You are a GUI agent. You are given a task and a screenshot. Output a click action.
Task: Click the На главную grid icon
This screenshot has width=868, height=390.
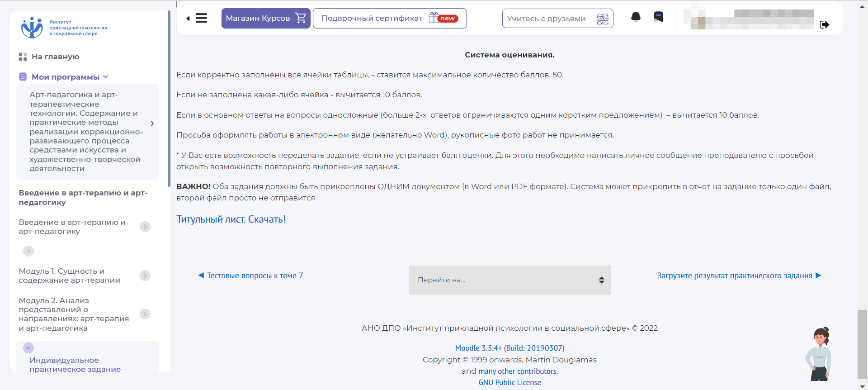pyautogui.click(x=23, y=57)
